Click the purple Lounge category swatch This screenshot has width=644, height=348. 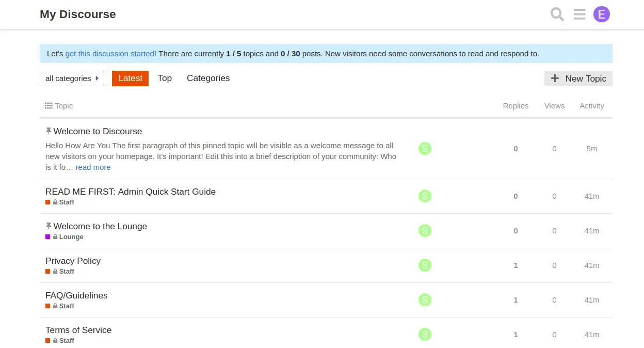click(x=48, y=237)
